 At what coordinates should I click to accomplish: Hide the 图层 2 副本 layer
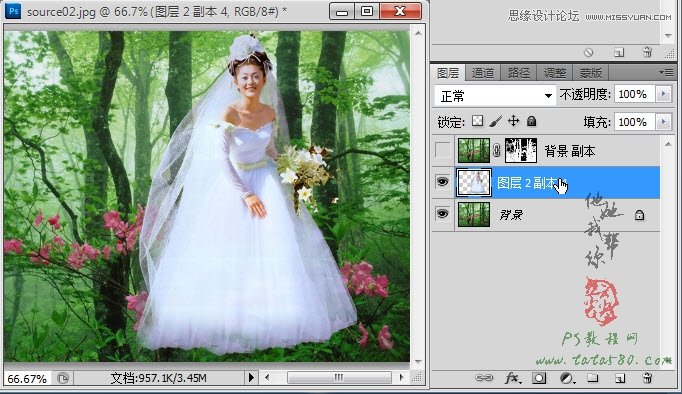point(442,182)
